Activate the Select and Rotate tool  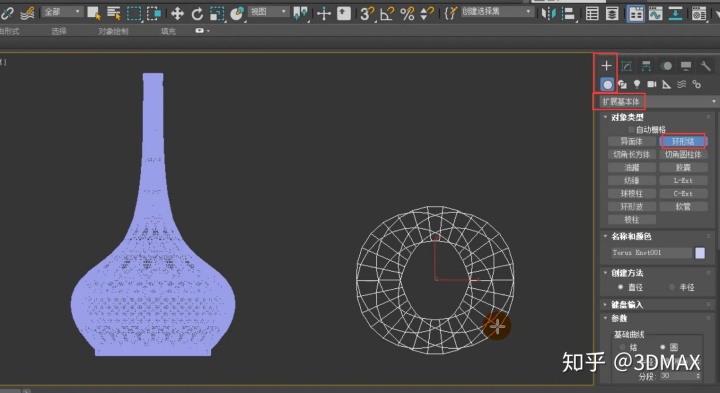coord(197,14)
